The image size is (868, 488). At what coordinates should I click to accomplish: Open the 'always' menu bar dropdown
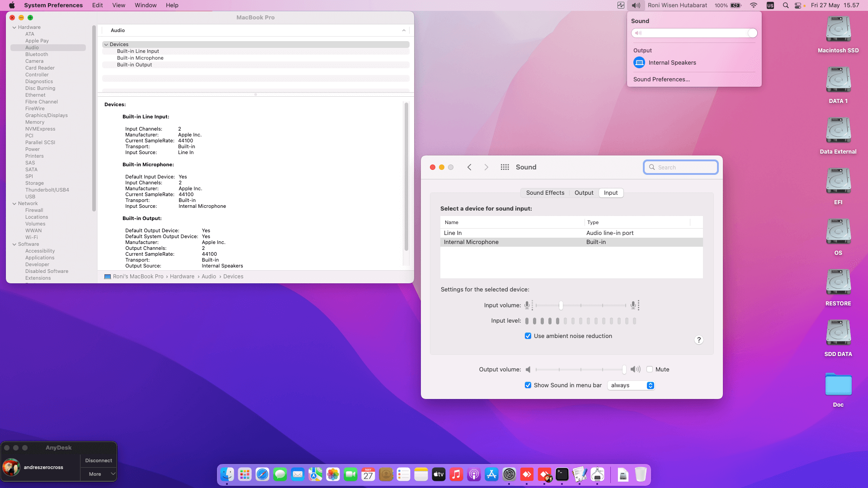[x=631, y=385]
